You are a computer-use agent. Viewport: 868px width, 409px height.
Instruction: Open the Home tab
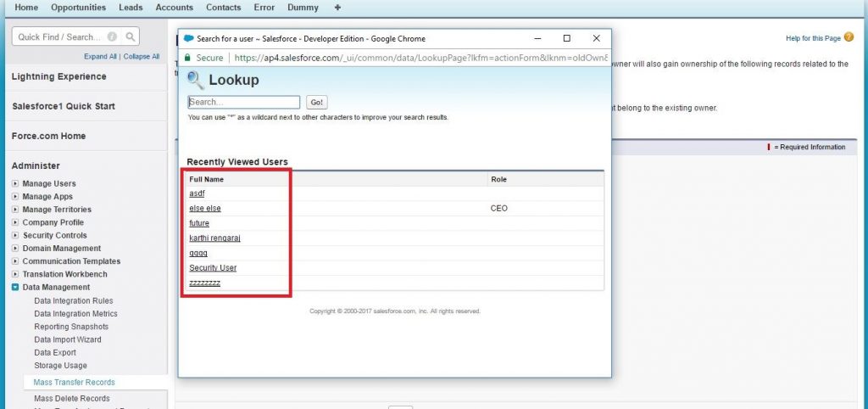26,8
